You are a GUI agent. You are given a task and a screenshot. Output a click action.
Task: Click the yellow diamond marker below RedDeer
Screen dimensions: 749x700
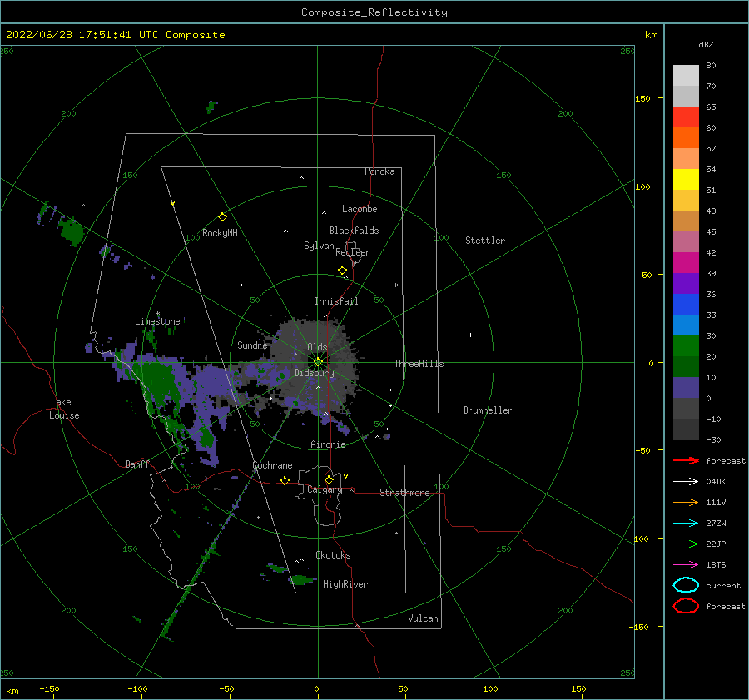coord(342,271)
